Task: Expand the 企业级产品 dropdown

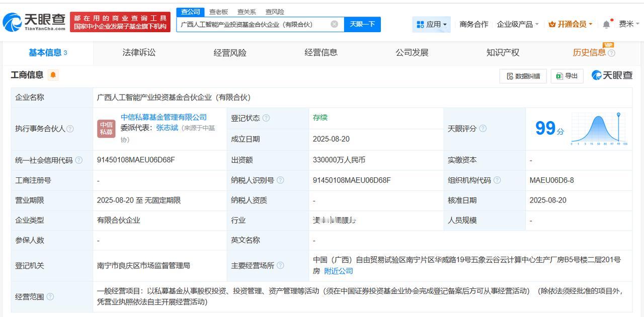Action: (518, 24)
